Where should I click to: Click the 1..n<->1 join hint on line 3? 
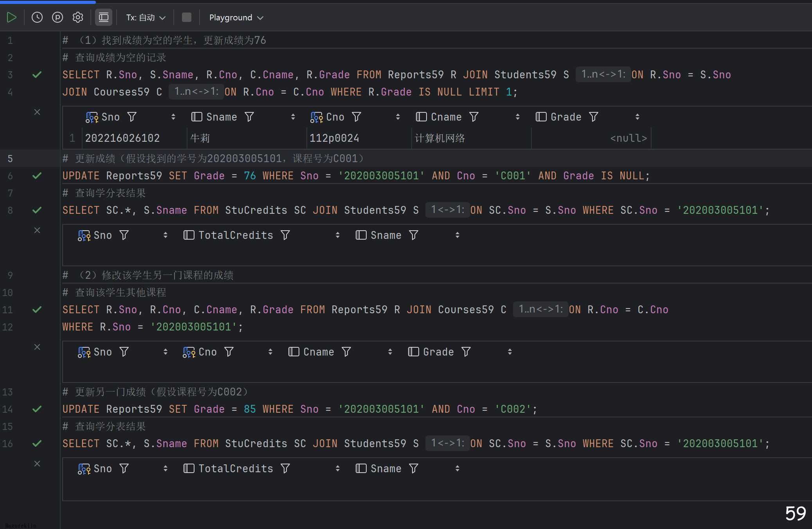click(x=603, y=74)
